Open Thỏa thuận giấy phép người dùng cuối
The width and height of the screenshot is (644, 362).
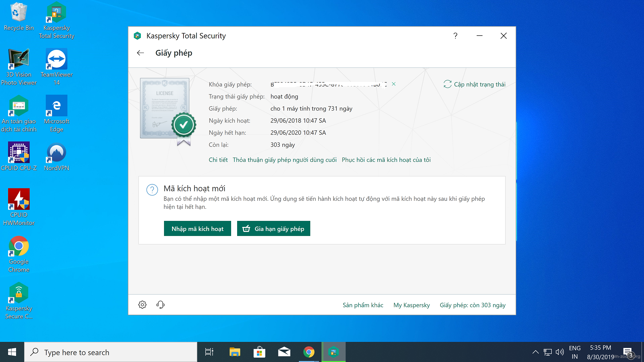[x=284, y=160]
